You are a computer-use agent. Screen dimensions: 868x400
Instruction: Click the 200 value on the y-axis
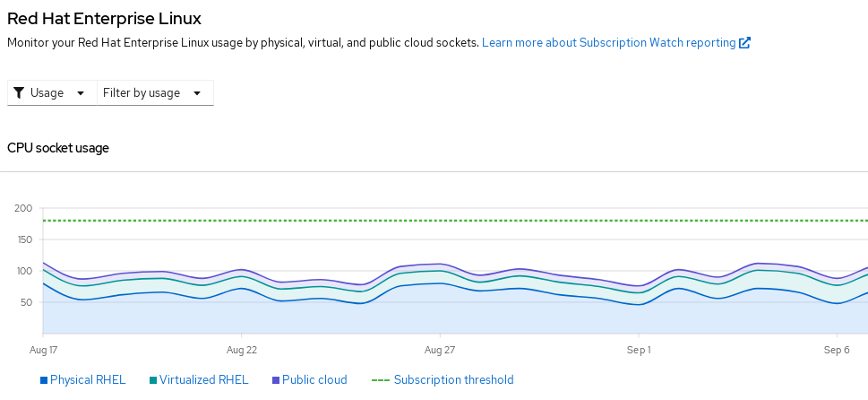point(23,208)
